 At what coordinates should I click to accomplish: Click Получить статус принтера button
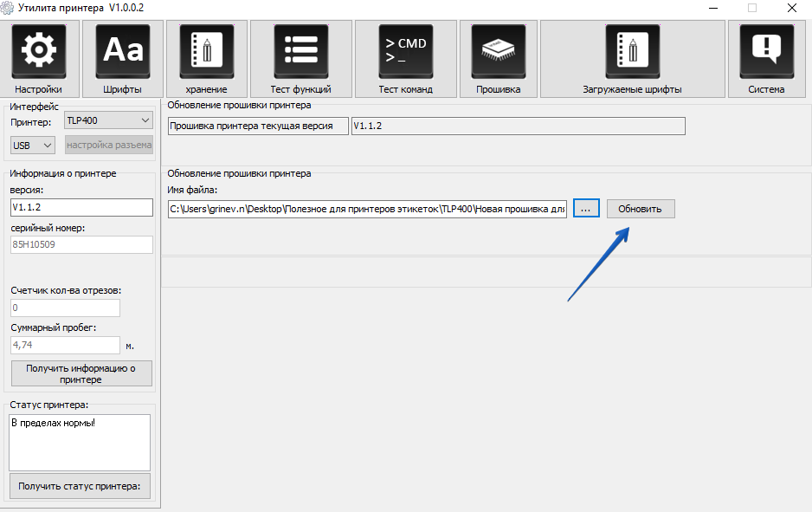[x=80, y=486]
